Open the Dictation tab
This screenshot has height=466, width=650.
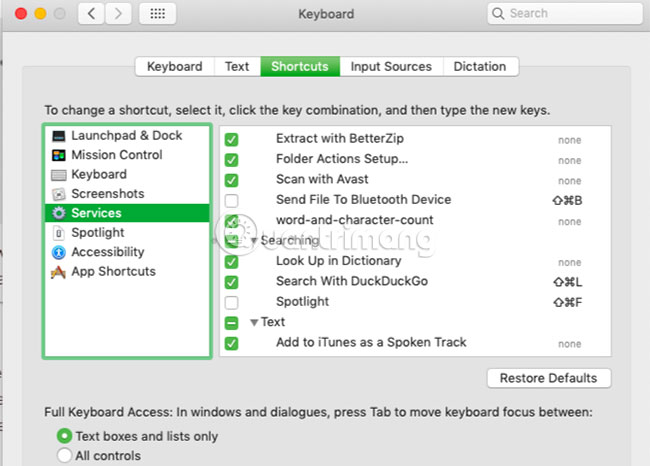click(x=480, y=67)
